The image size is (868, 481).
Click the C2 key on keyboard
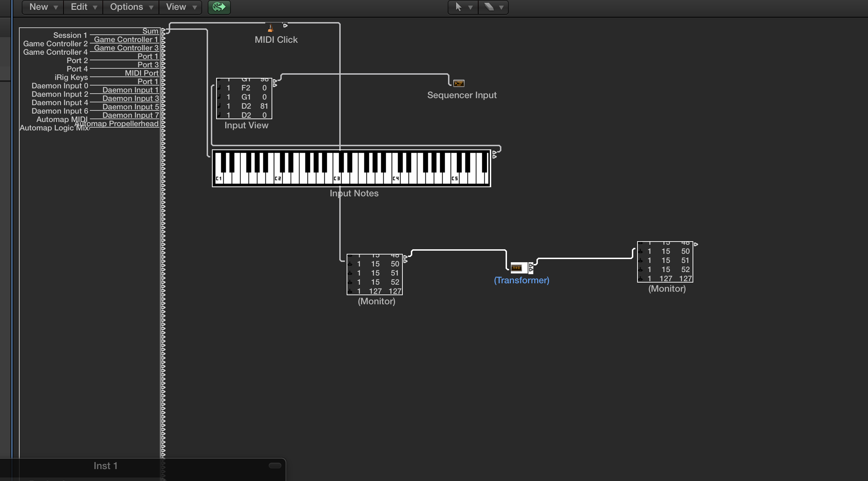[x=278, y=178]
